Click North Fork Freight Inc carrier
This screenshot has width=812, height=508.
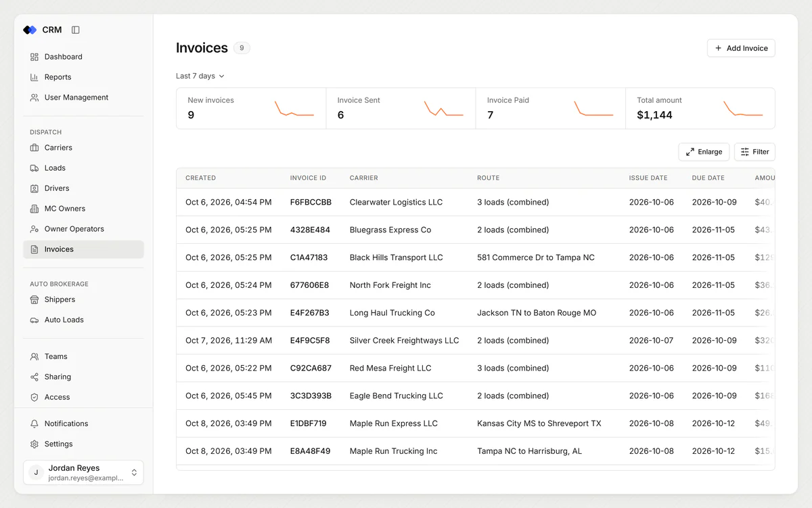[x=390, y=285]
